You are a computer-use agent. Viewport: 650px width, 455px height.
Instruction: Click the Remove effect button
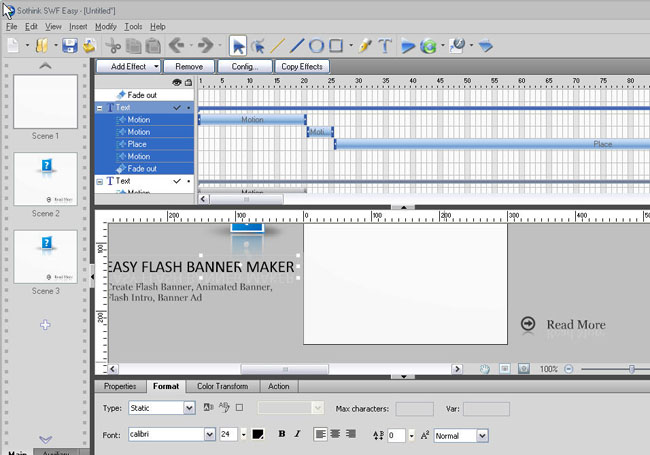click(x=189, y=66)
